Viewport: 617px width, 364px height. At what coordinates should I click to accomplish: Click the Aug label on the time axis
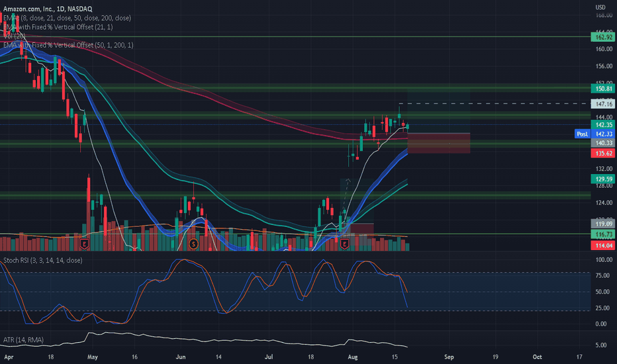click(x=353, y=357)
